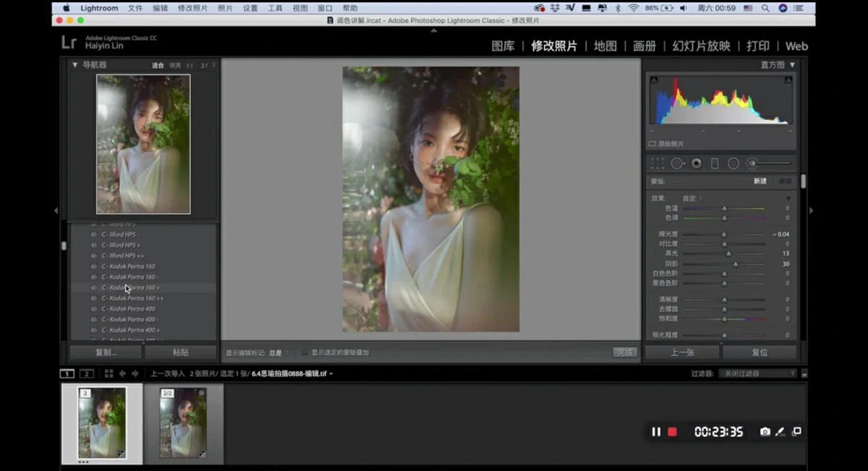Image resolution: width=868 pixels, height=471 pixels.
Task: Click the highlight clipping indicator in histogram
Action: coord(788,80)
